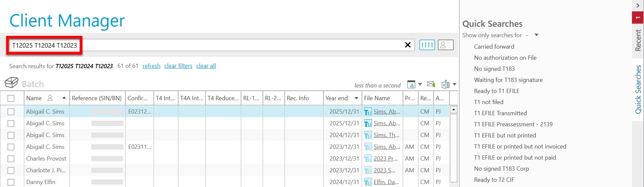Open the Year end column filter dropdown
Viewport: 644px width, 187px height.
[356, 98]
